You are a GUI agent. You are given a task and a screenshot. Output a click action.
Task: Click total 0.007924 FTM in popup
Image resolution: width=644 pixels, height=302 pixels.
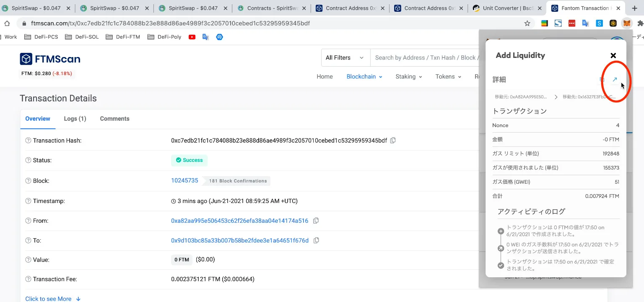pos(602,196)
